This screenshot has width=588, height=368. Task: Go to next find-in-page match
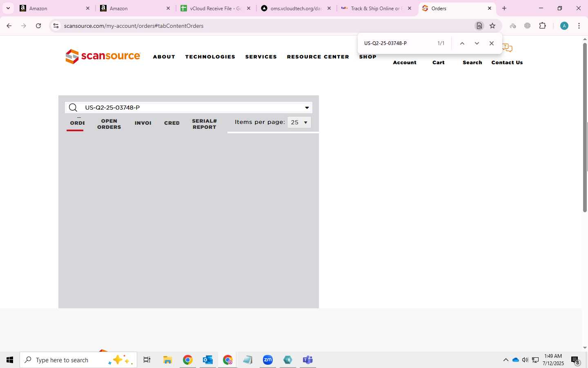[x=477, y=43]
